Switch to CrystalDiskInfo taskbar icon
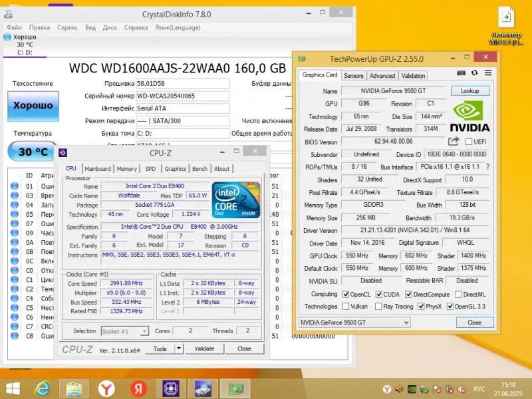 pyautogui.click(x=203, y=389)
